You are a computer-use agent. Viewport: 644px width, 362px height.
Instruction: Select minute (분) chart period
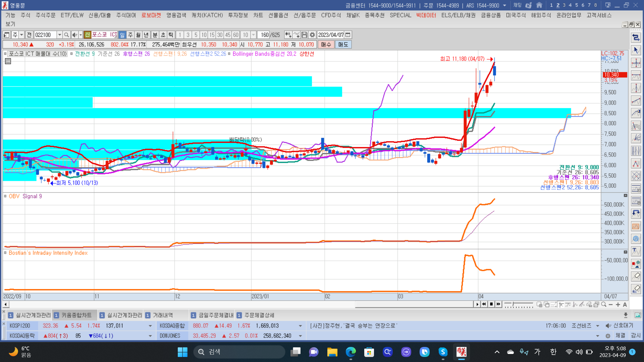click(x=155, y=35)
